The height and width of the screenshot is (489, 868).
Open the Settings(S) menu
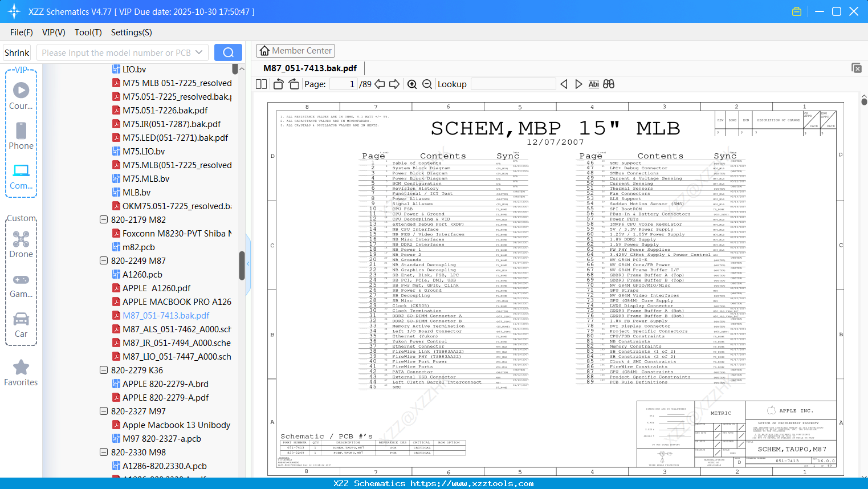tap(132, 32)
